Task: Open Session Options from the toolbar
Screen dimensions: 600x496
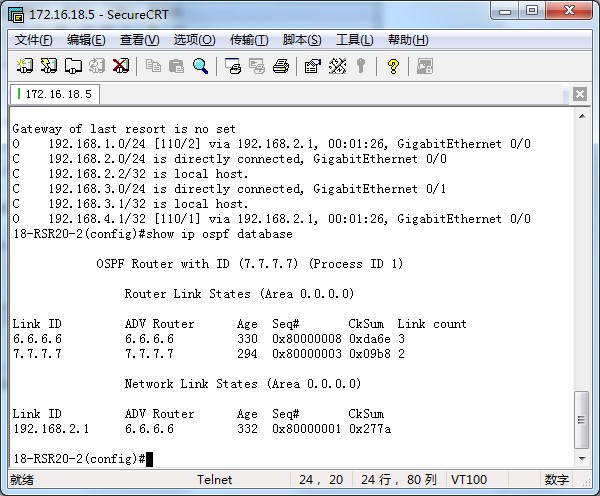Action: 313,66
